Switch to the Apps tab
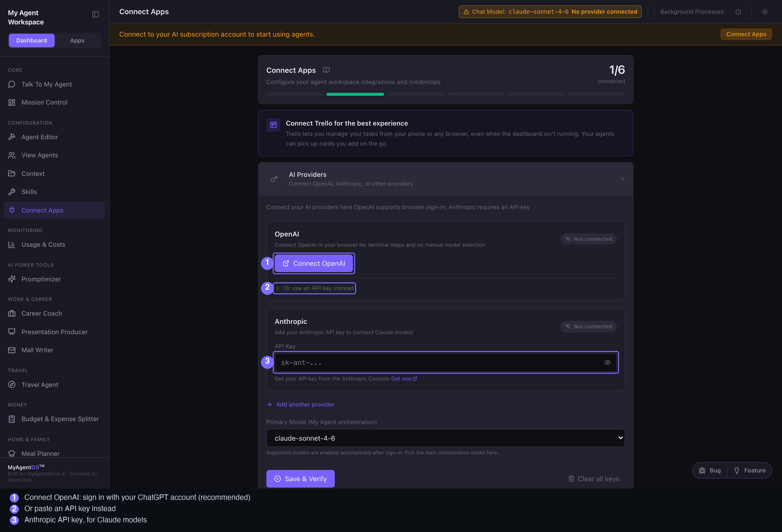This screenshot has width=782, height=532. tap(77, 41)
